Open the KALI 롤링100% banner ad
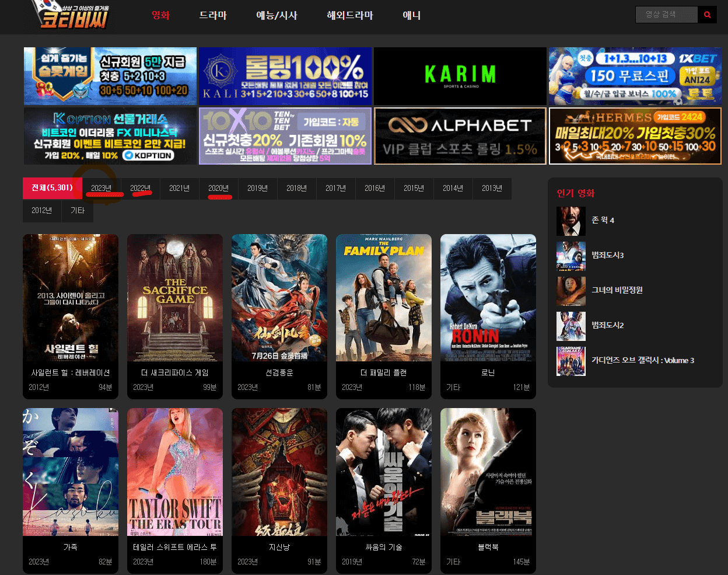728x575 pixels. (x=285, y=76)
